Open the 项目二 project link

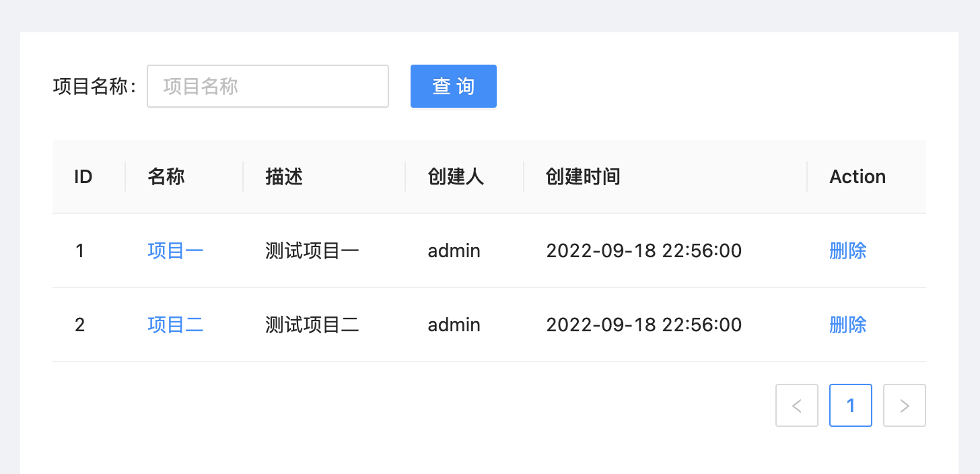tap(176, 325)
